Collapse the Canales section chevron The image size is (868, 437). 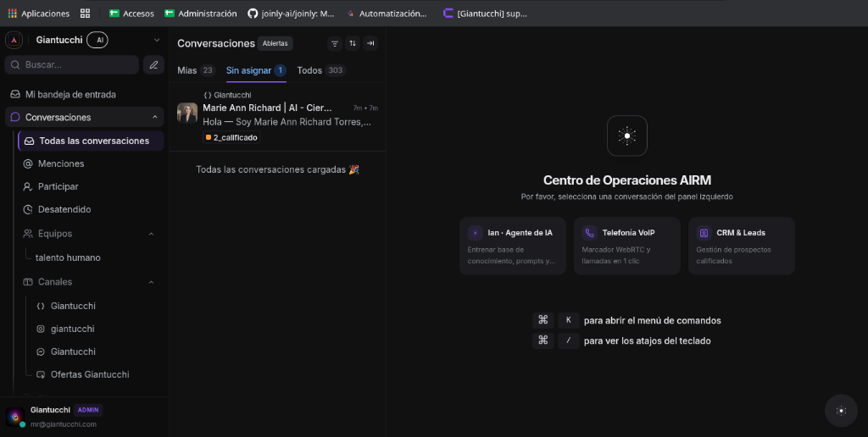[151, 282]
